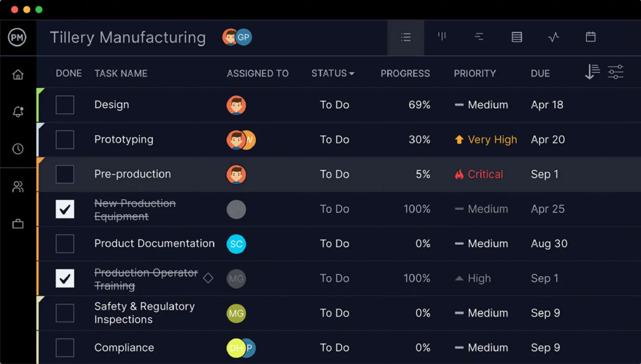Open the clock time tracking icon
This screenshot has width=641, height=364.
tap(18, 149)
